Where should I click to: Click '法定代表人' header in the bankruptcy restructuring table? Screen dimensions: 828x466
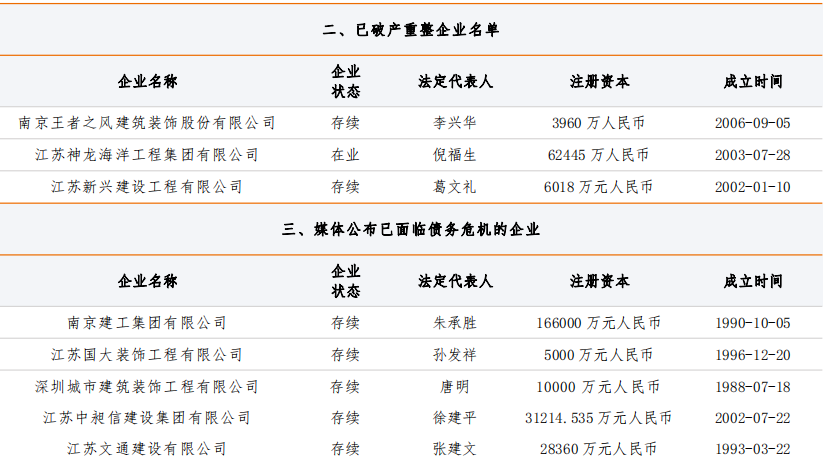pos(455,81)
